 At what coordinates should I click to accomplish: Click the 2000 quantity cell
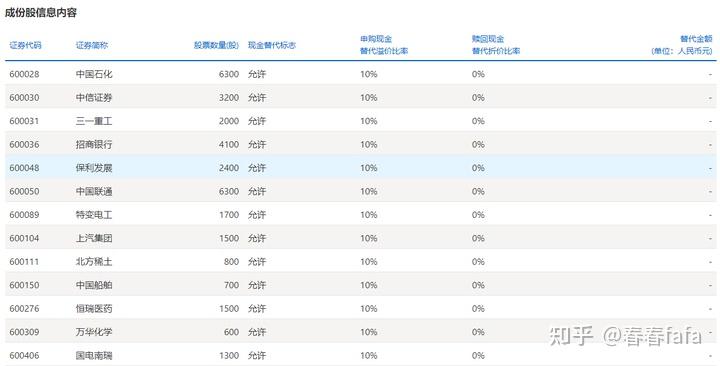click(229, 121)
